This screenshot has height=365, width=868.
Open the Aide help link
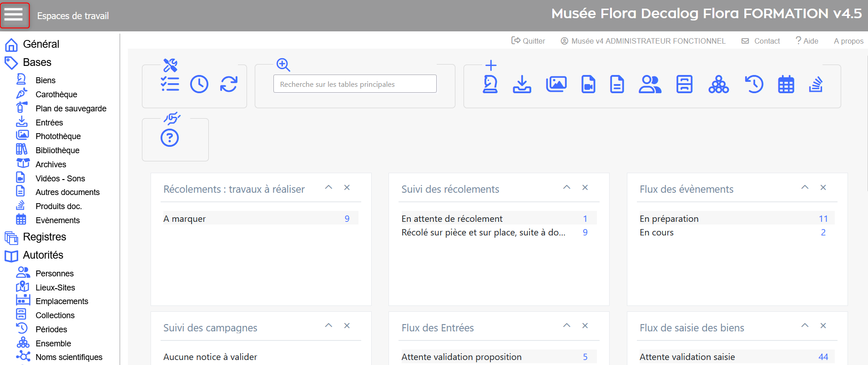(807, 41)
